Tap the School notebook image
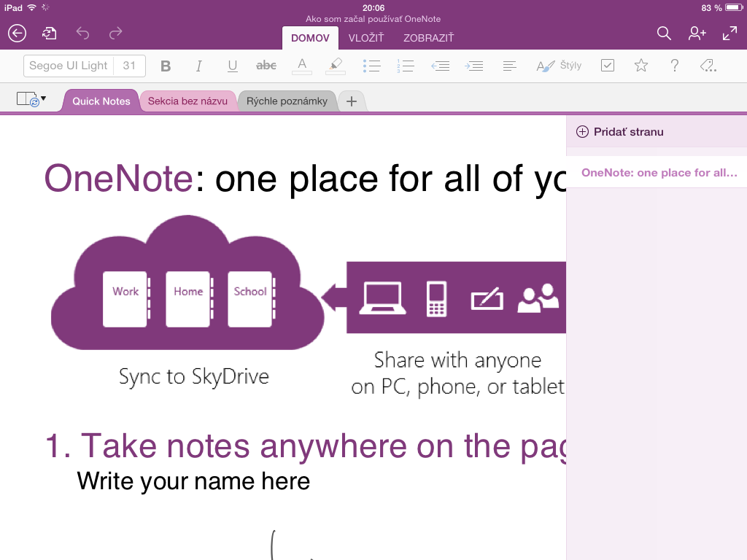This screenshot has height=560, width=747. [x=251, y=299]
